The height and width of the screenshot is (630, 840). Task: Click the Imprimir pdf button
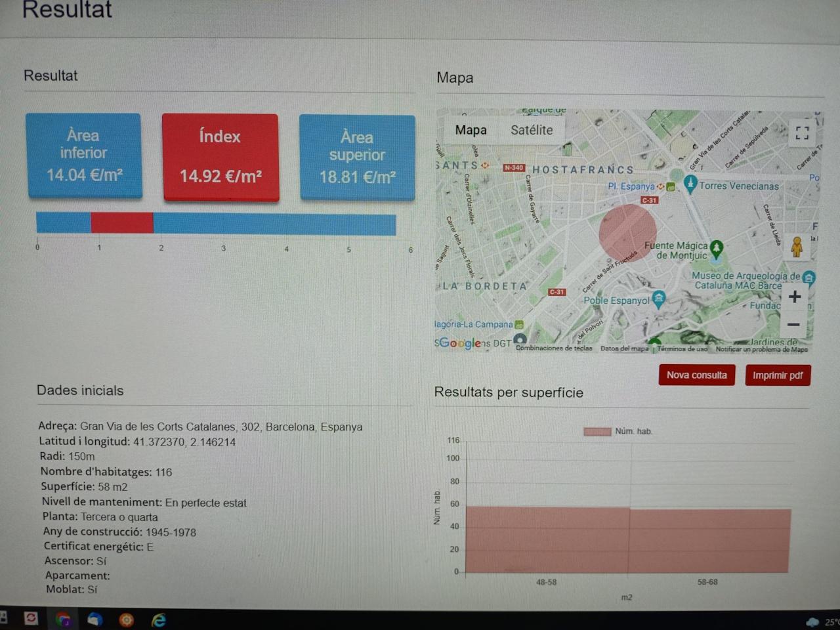coord(778,375)
